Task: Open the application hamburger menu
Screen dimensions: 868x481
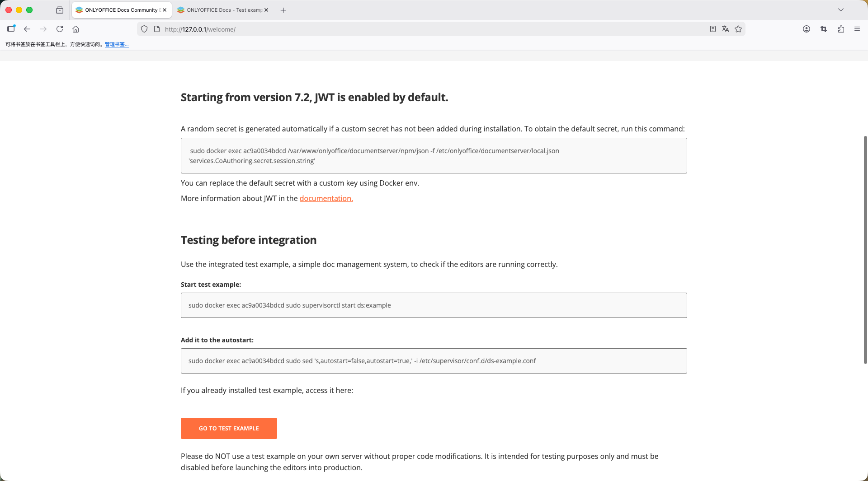Action: click(x=857, y=29)
